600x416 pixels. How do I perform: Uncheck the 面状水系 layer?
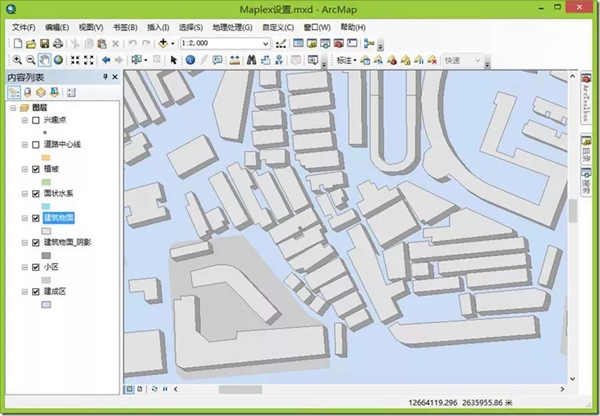pos(36,194)
